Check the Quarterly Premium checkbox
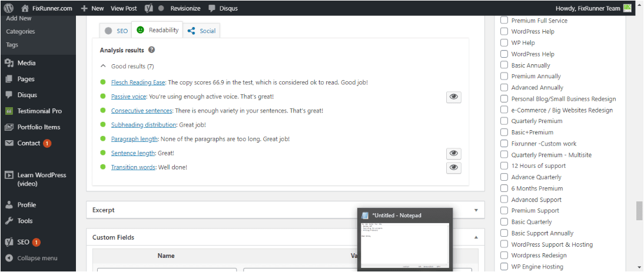Image resolution: width=644 pixels, height=275 pixels. coord(504,121)
